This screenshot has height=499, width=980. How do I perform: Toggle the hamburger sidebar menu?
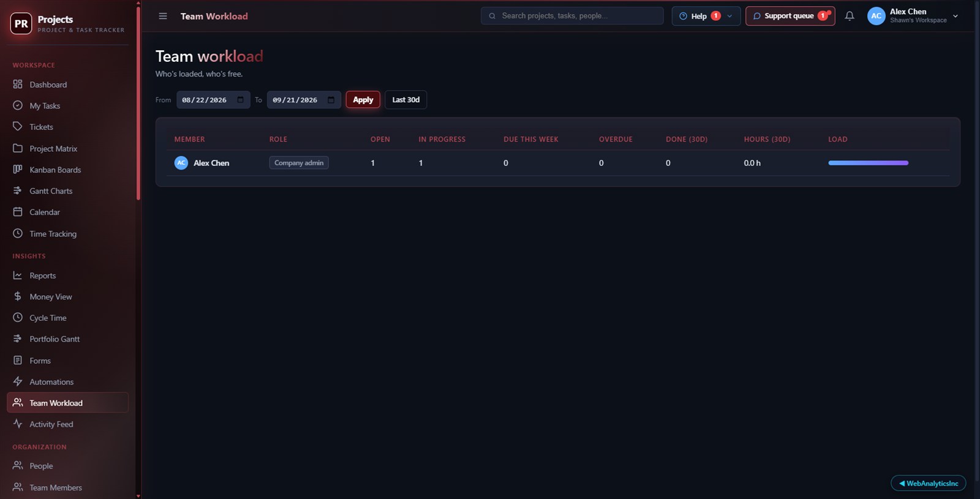pos(163,16)
